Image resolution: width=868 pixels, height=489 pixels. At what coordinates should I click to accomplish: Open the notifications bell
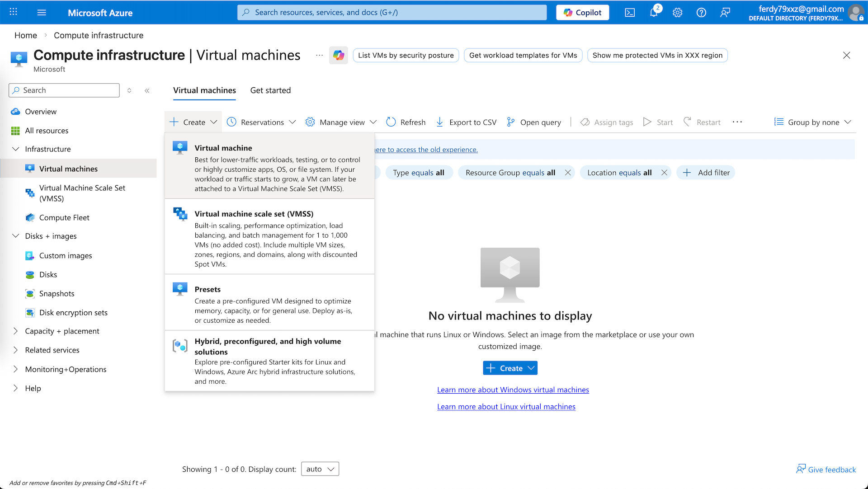tap(654, 13)
